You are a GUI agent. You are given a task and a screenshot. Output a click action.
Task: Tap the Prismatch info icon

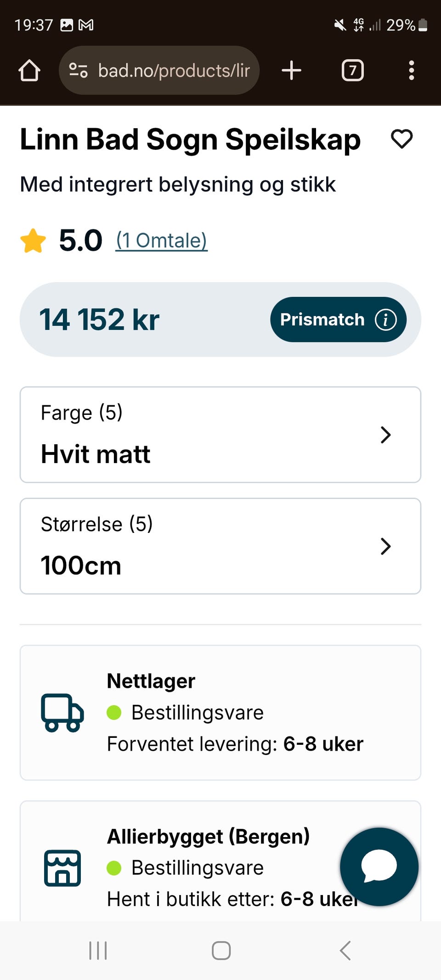pos(385,320)
